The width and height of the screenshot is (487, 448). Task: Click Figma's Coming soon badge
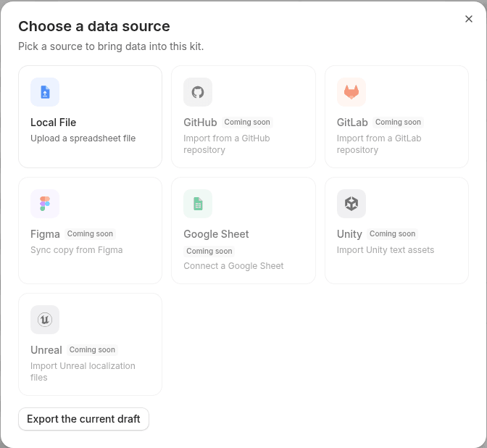click(x=90, y=233)
